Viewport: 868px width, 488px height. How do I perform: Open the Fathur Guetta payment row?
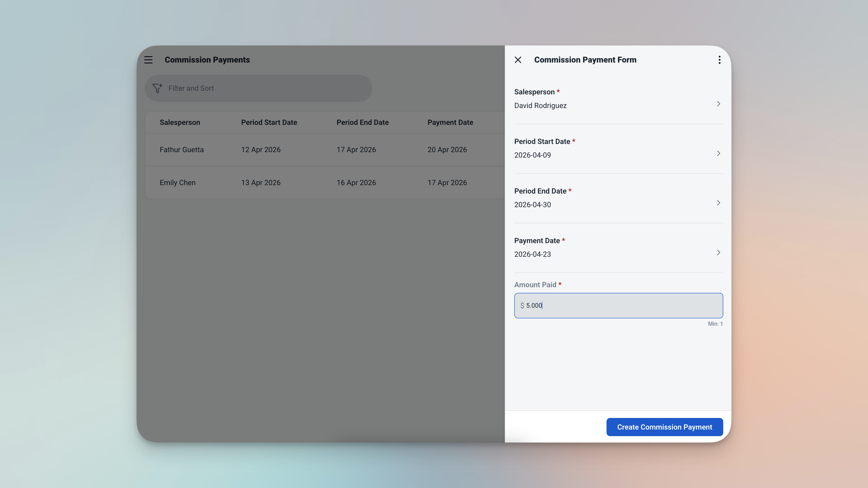182,150
